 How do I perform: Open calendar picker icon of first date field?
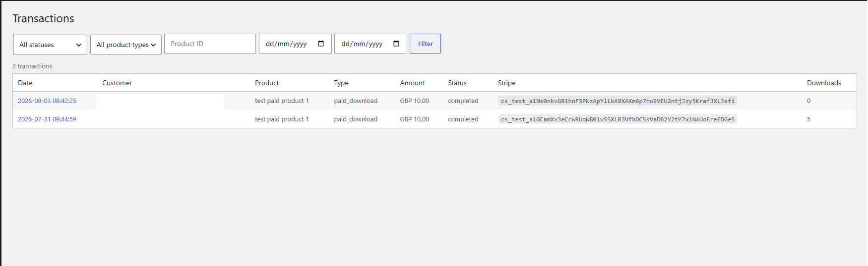click(321, 44)
